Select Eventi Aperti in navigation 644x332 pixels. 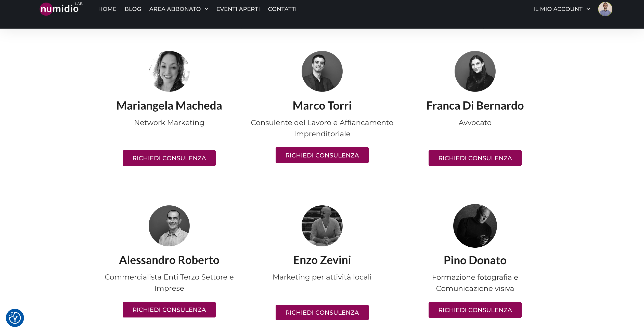coord(238,9)
